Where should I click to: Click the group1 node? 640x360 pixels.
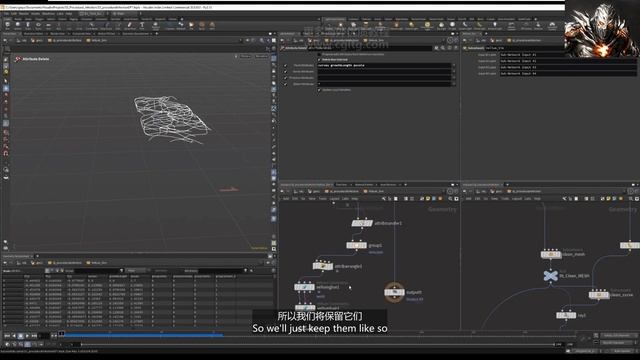click(x=356, y=245)
